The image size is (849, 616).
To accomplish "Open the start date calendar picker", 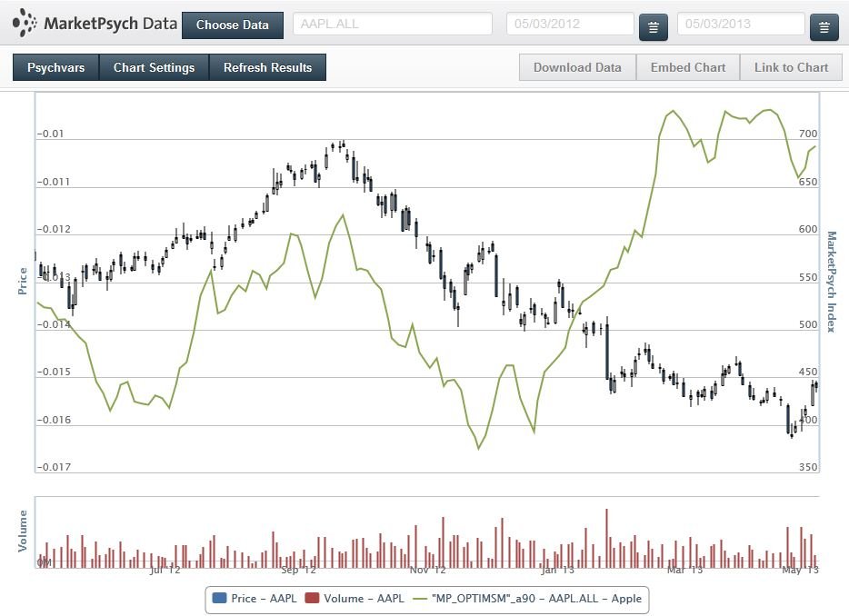I will pyautogui.click(x=653, y=27).
